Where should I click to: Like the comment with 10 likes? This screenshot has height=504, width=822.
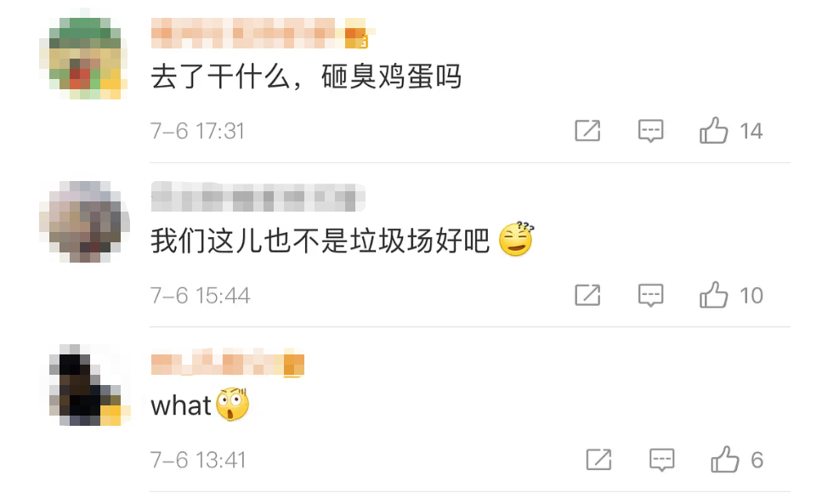[x=713, y=294]
